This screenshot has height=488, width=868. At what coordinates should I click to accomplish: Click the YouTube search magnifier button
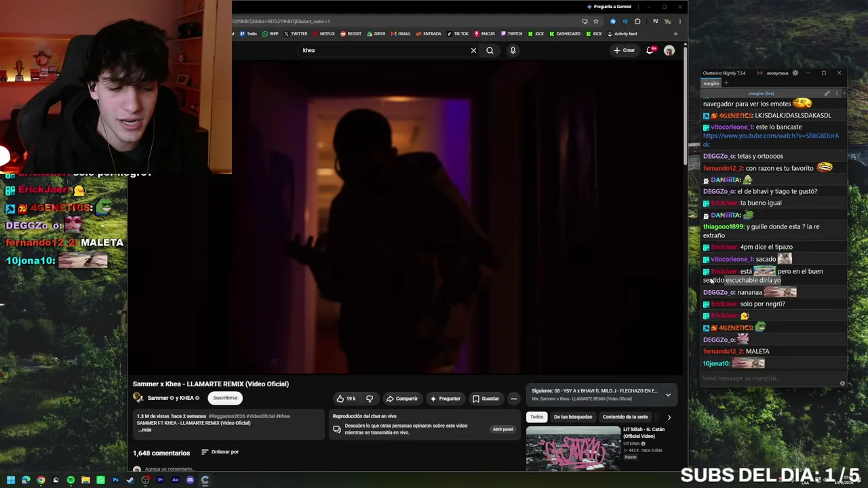click(490, 50)
